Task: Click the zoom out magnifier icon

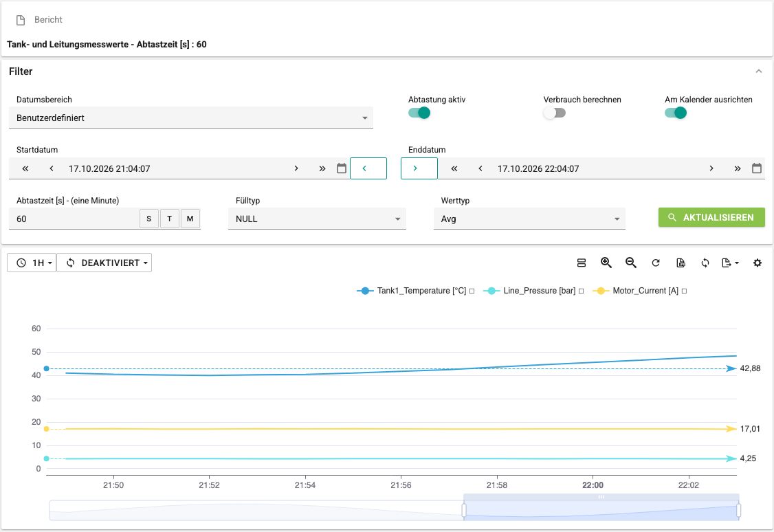Action: [x=631, y=263]
